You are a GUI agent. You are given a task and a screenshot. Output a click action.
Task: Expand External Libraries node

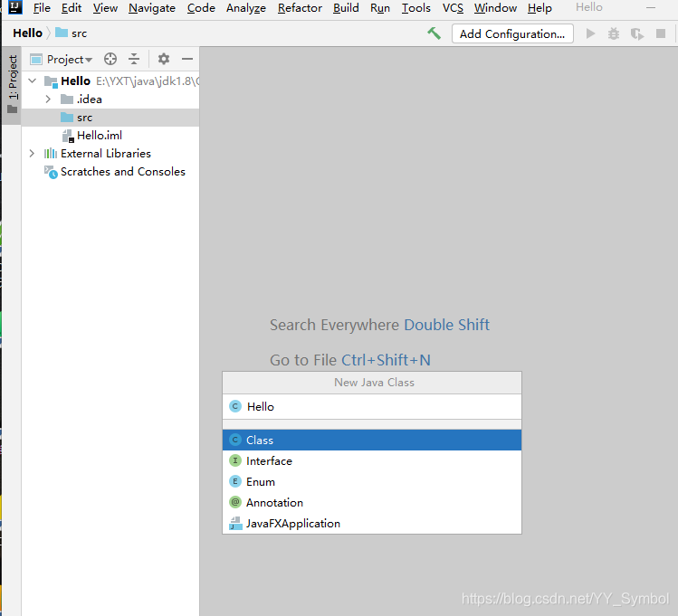[32, 154]
